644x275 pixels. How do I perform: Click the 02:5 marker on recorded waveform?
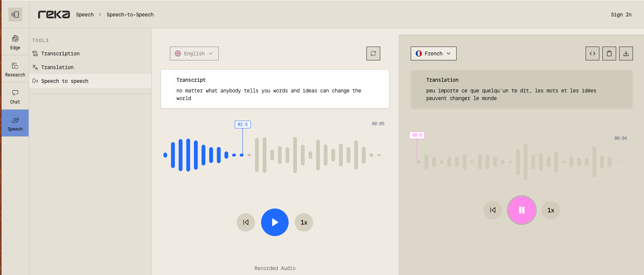coord(242,125)
